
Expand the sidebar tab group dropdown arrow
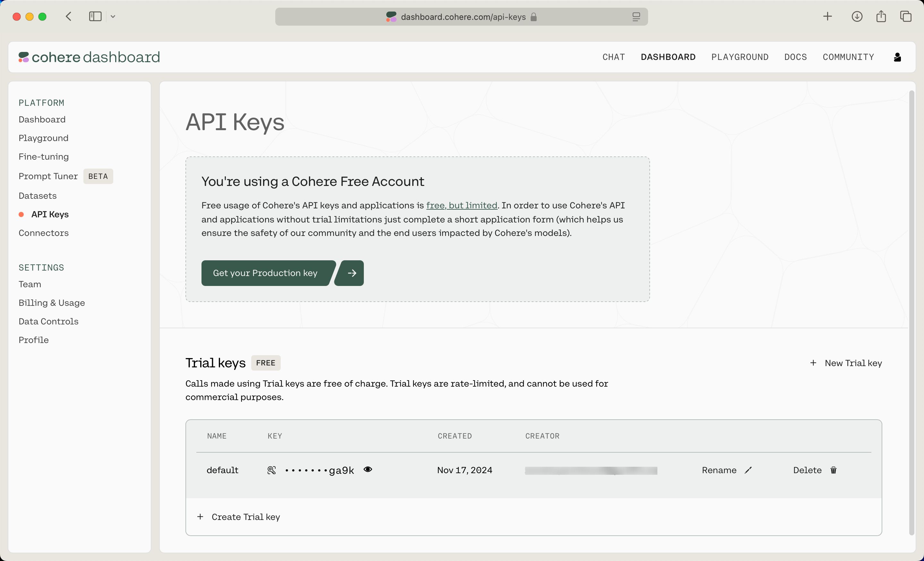point(113,16)
